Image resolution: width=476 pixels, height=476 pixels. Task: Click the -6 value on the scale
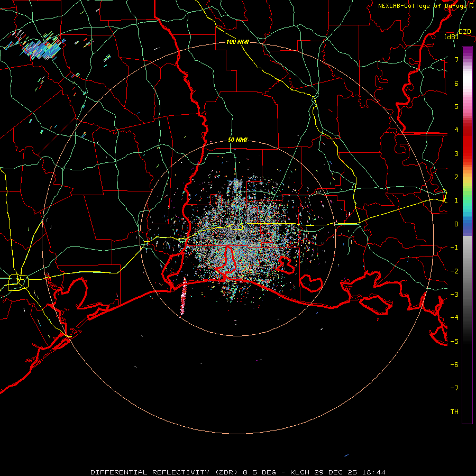tap(454, 364)
